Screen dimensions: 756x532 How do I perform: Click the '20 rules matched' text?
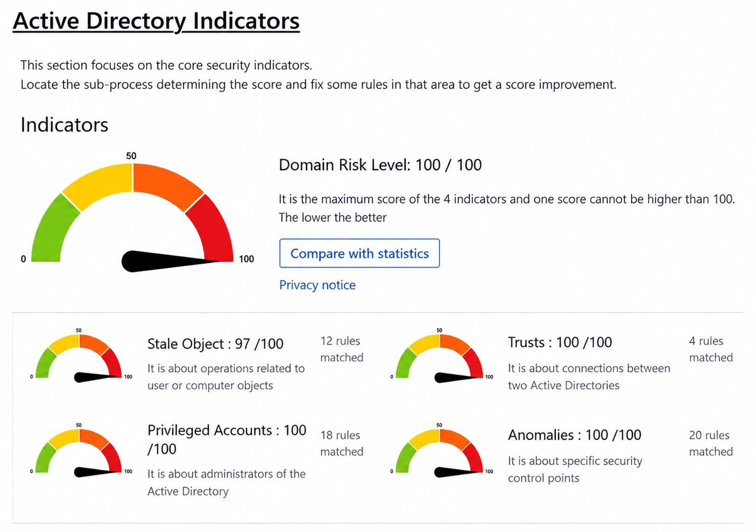711,443
